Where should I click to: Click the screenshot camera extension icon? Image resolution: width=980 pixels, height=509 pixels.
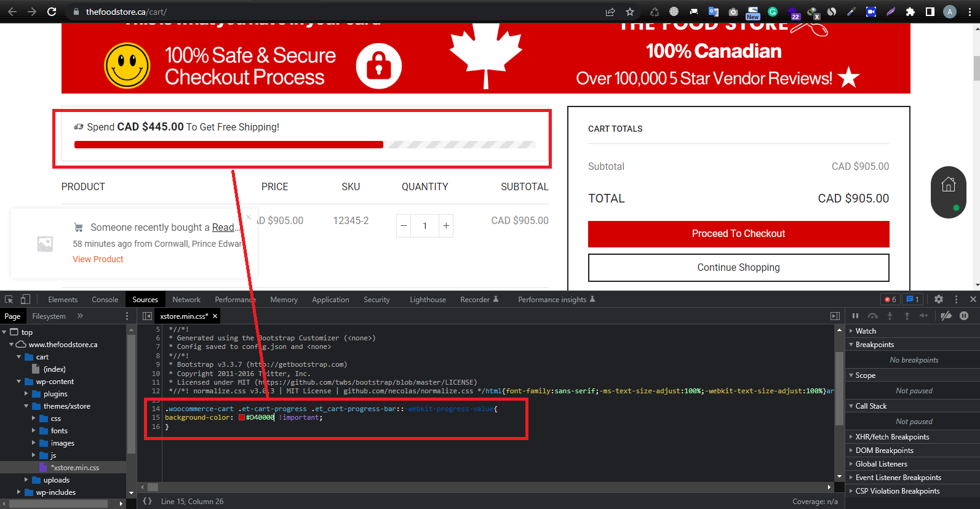coord(733,12)
